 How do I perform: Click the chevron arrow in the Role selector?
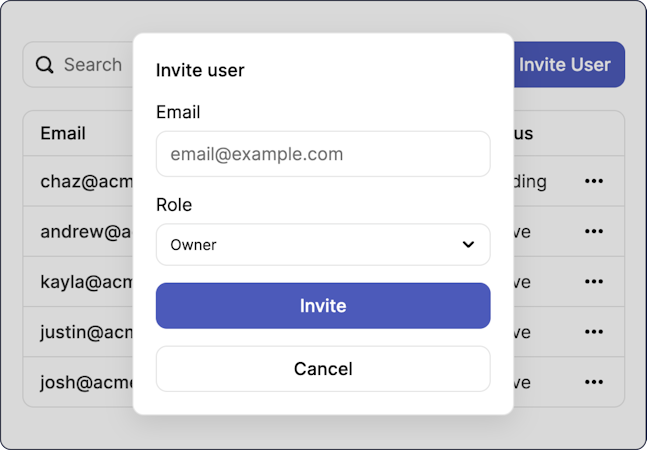coord(468,244)
